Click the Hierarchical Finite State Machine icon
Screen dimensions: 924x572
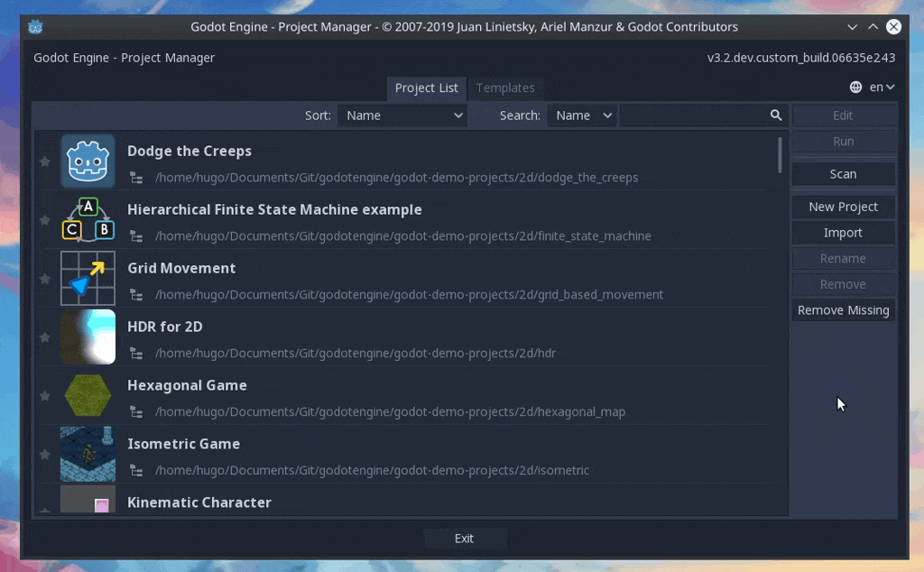click(x=88, y=219)
